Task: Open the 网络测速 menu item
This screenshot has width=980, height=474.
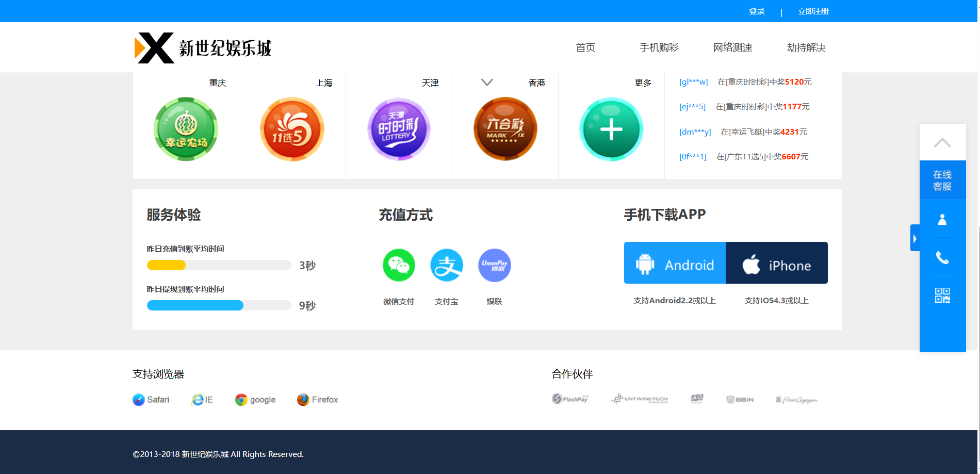Action: pos(733,47)
